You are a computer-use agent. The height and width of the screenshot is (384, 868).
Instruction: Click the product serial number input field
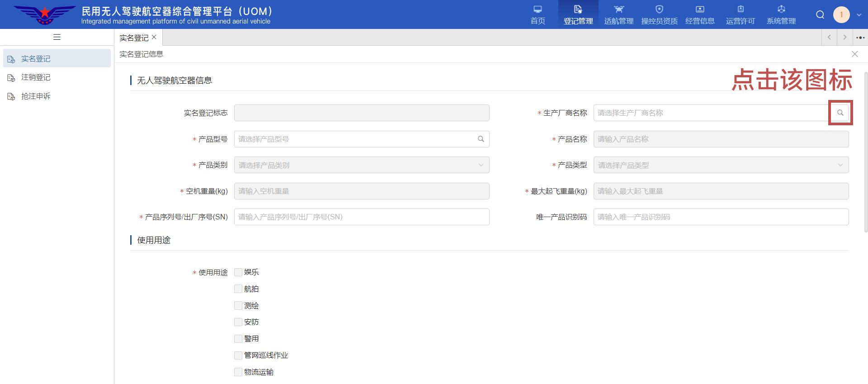[x=362, y=217]
